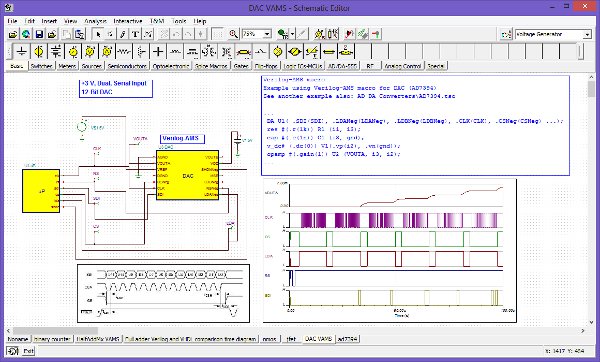Expand the Voltage Generator combo box
The image size is (600, 362).
[587, 34]
